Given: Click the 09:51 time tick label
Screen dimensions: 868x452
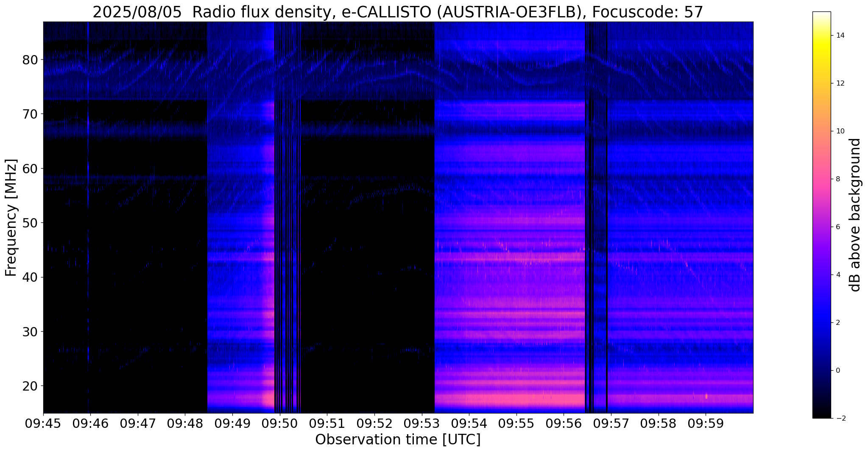Looking at the screenshot, I should (x=327, y=424).
